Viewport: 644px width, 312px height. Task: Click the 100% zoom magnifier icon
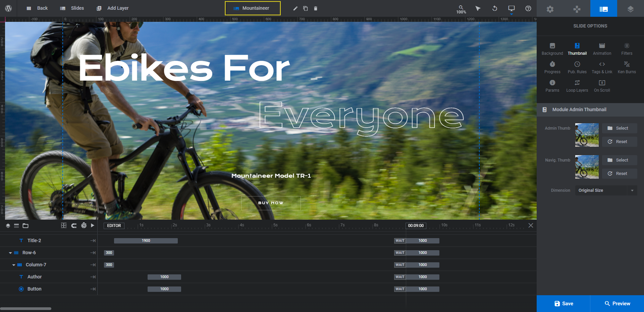coord(461,9)
